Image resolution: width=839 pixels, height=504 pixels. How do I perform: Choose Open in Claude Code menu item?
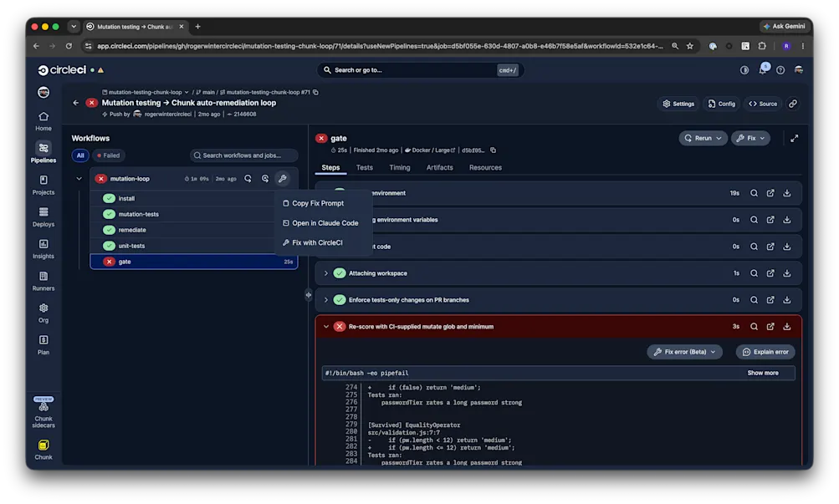tap(320, 223)
